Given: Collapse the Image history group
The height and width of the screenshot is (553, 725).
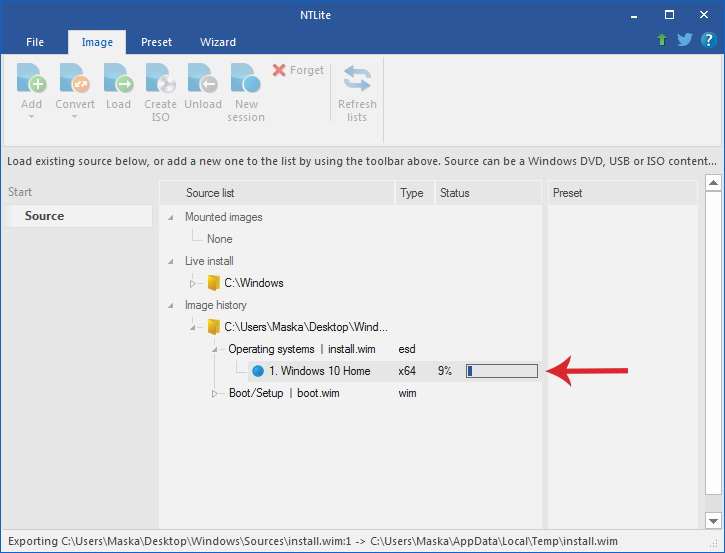Looking at the screenshot, I should point(171,306).
